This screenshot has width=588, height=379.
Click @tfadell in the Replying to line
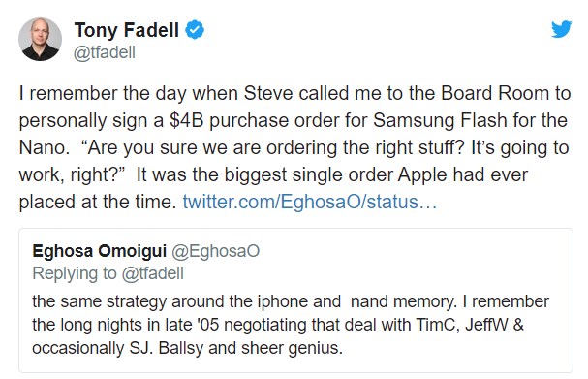click(153, 273)
